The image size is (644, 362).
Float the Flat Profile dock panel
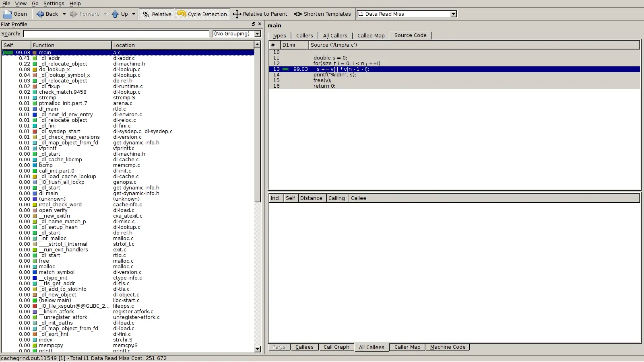point(254,24)
